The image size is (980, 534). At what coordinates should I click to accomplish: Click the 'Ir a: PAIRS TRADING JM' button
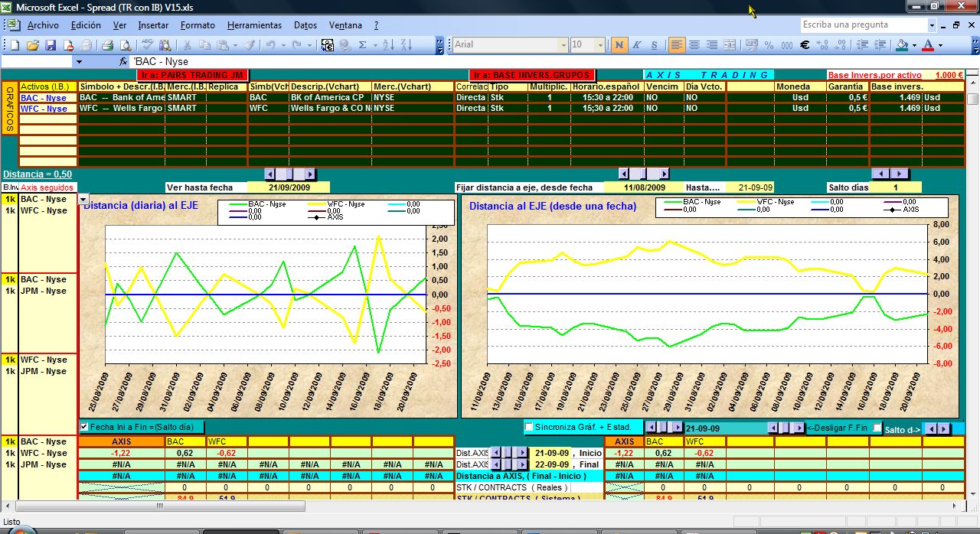193,75
